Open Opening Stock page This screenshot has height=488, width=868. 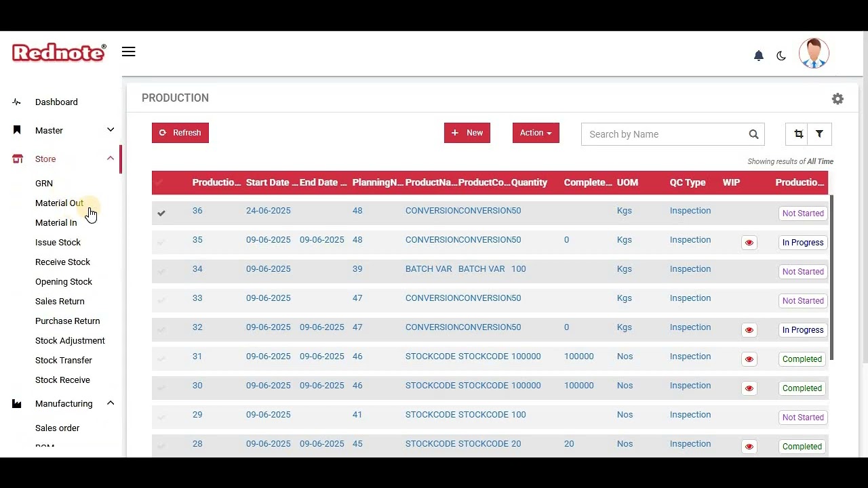pyautogui.click(x=64, y=282)
